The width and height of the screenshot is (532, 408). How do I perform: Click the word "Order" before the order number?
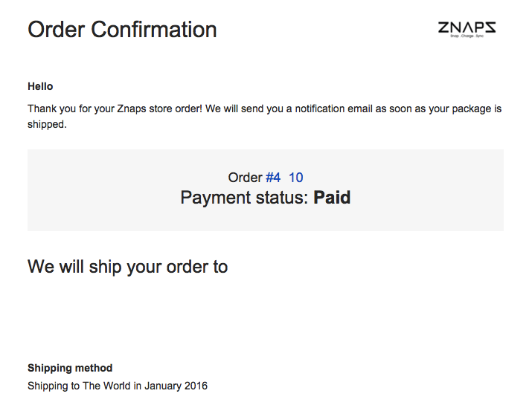[x=245, y=178]
